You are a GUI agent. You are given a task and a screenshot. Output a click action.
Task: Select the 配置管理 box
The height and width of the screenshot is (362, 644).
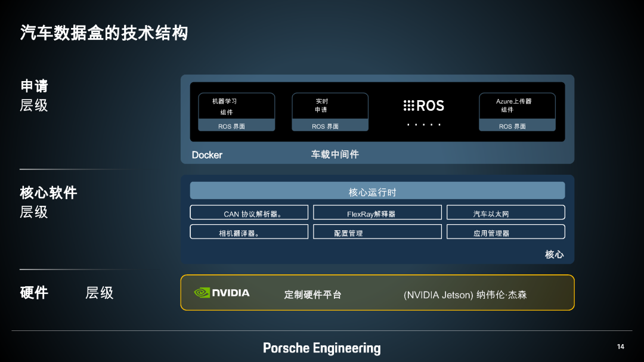click(x=377, y=232)
